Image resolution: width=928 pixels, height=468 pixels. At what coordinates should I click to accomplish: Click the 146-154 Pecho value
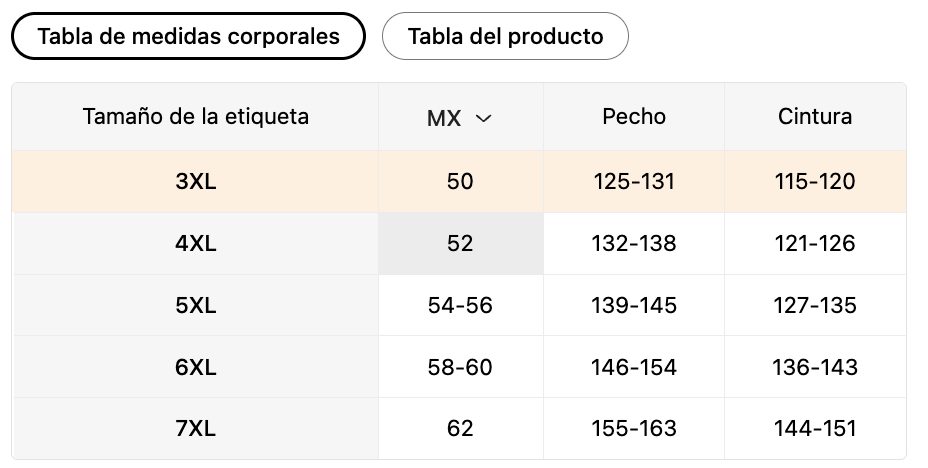(634, 367)
